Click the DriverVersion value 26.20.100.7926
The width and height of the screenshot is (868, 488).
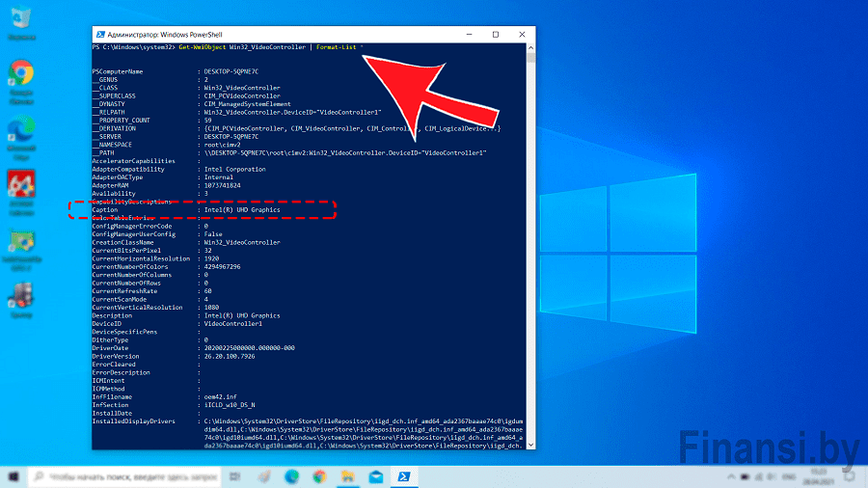pyautogui.click(x=230, y=356)
